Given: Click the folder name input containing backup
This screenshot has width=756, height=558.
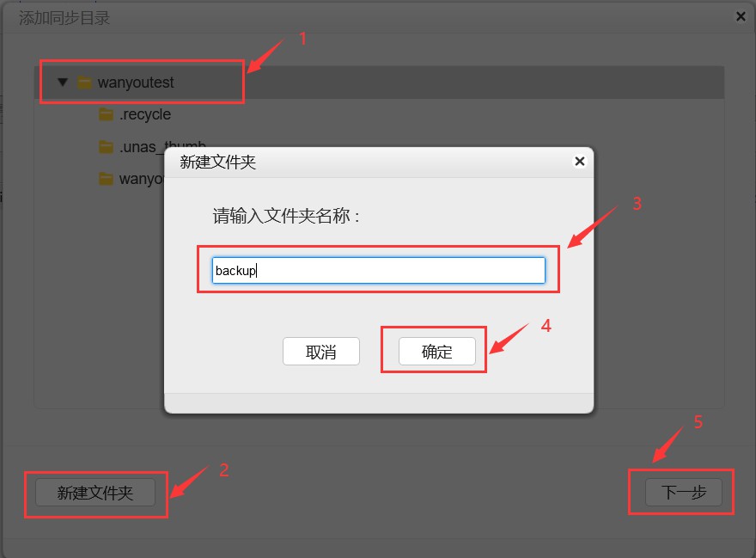Looking at the screenshot, I should 378,270.
